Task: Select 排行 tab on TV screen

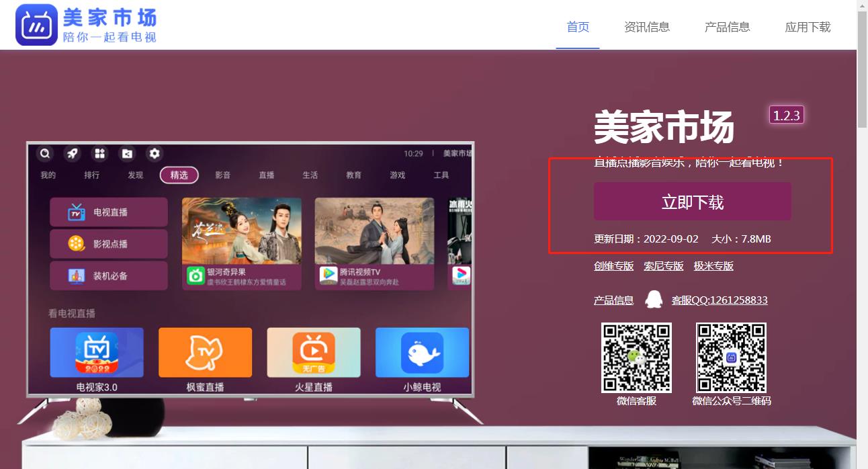Action: tap(91, 175)
